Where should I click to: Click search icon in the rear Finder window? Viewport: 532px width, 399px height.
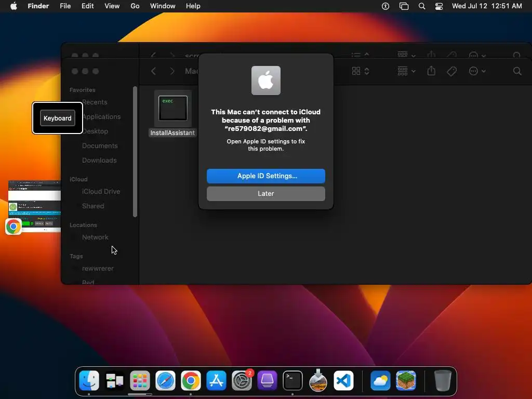(517, 55)
